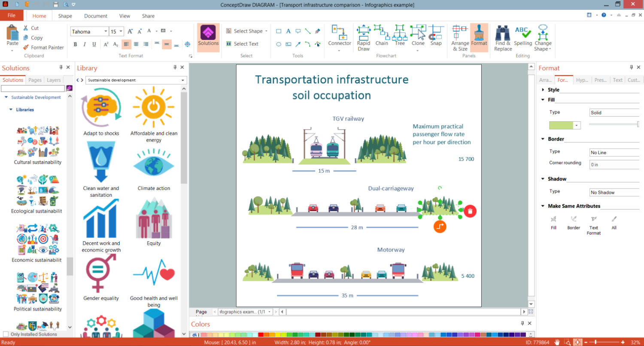Image resolution: width=644 pixels, height=346 pixels.
Task: Activate the Chain flowchart tool
Action: pyautogui.click(x=381, y=36)
